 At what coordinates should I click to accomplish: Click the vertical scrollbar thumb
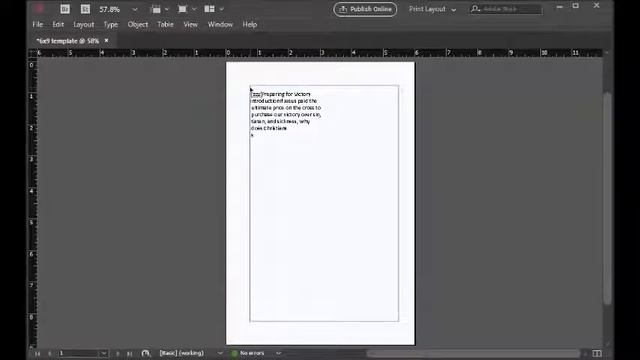click(607, 199)
